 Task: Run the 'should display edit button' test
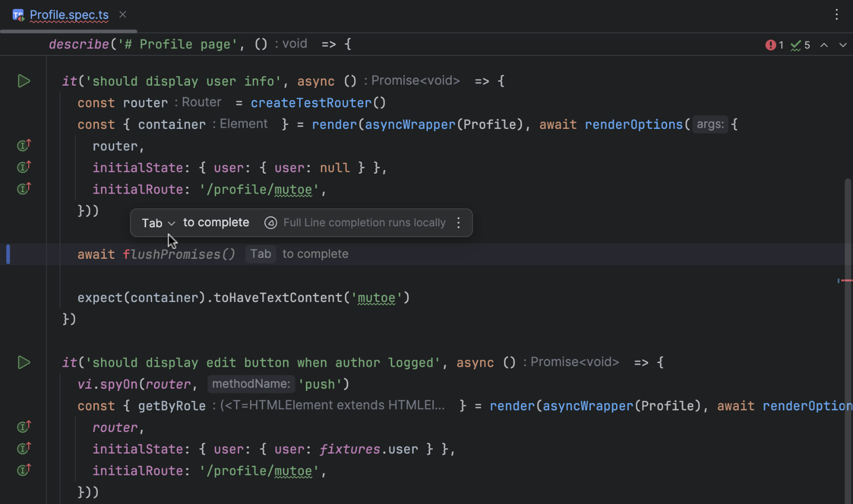[23, 362]
